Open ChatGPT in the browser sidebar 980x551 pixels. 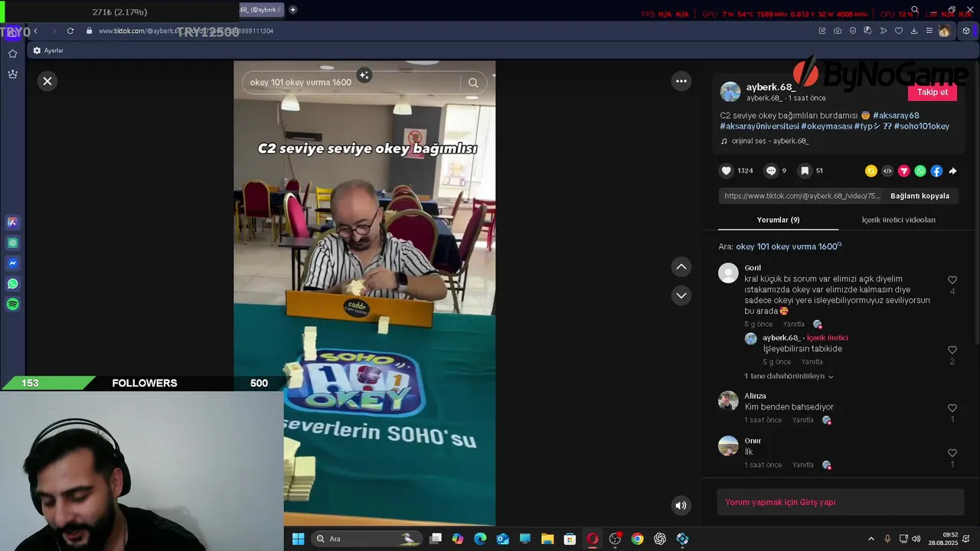12,243
